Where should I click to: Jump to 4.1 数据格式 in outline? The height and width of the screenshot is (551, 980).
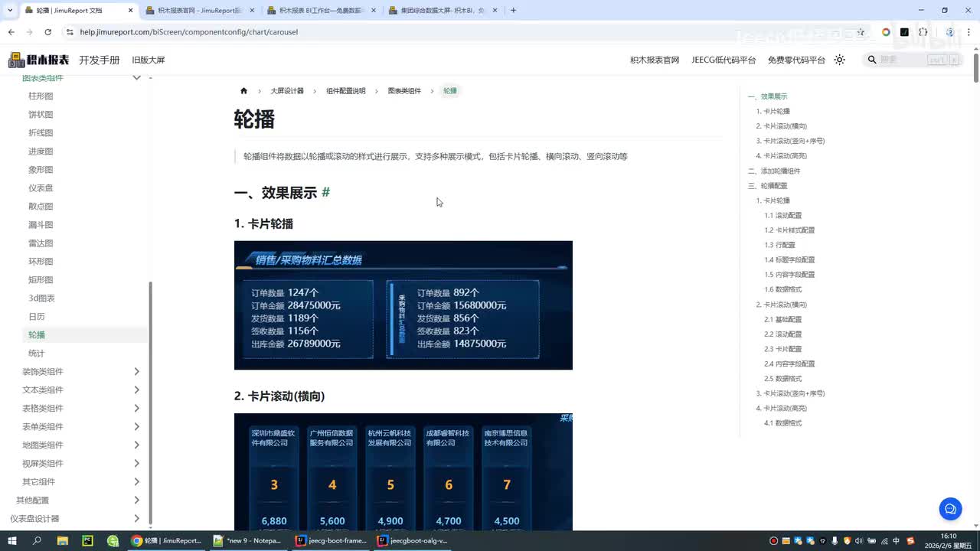[x=783, y=423]
